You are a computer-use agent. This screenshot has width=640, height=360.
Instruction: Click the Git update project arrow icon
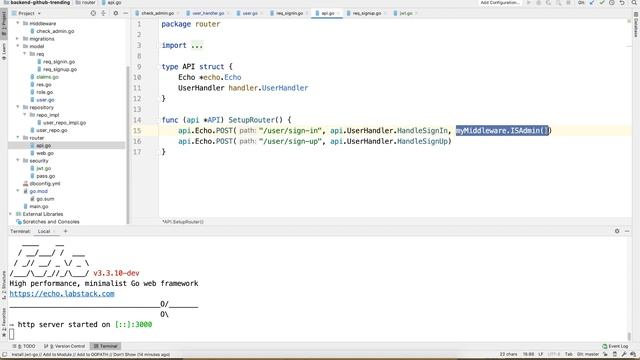click(x=592, y=3)
